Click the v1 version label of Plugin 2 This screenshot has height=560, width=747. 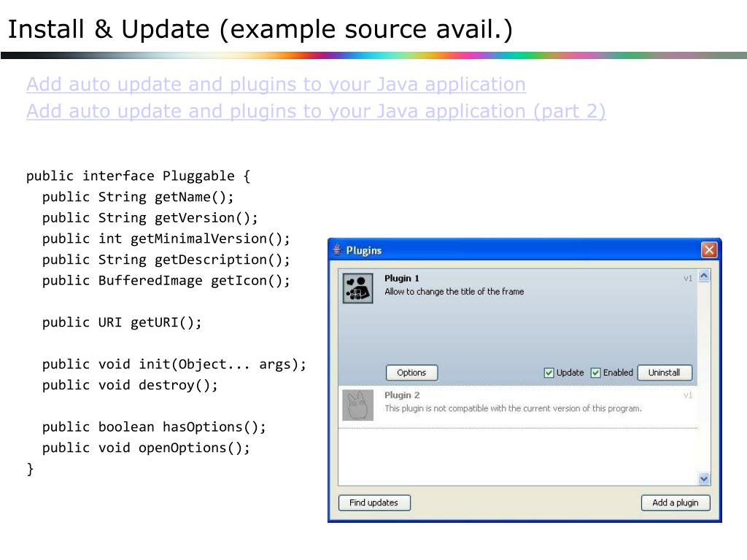[688, 395]
